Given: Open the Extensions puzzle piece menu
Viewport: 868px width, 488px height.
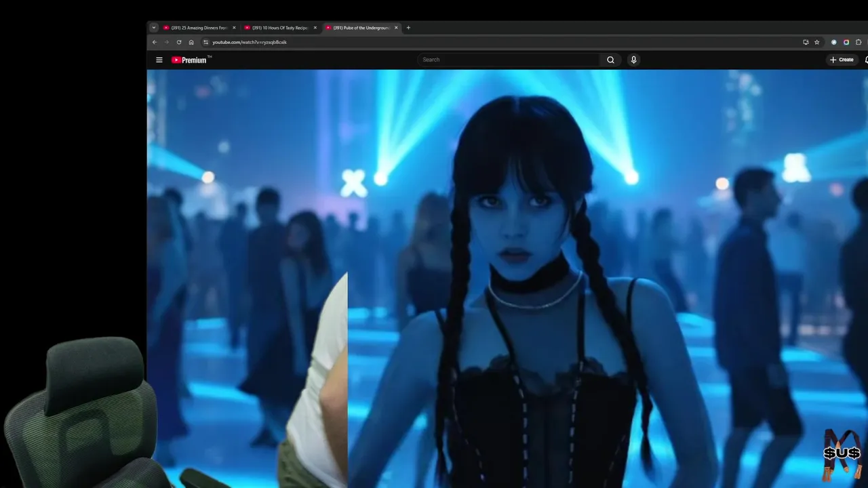Looking at the screenshot, I should tap(859, 42).
